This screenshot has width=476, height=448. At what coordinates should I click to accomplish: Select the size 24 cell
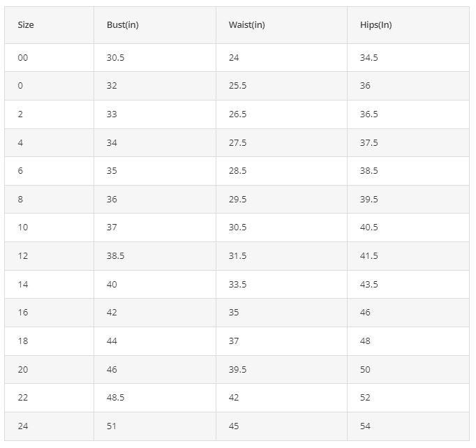coord(49,426)
